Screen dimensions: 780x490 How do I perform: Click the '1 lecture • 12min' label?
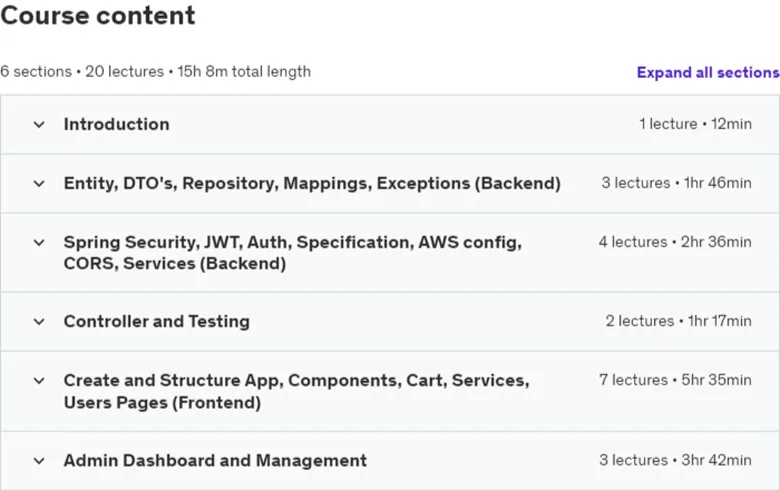(x=695, y=123)
